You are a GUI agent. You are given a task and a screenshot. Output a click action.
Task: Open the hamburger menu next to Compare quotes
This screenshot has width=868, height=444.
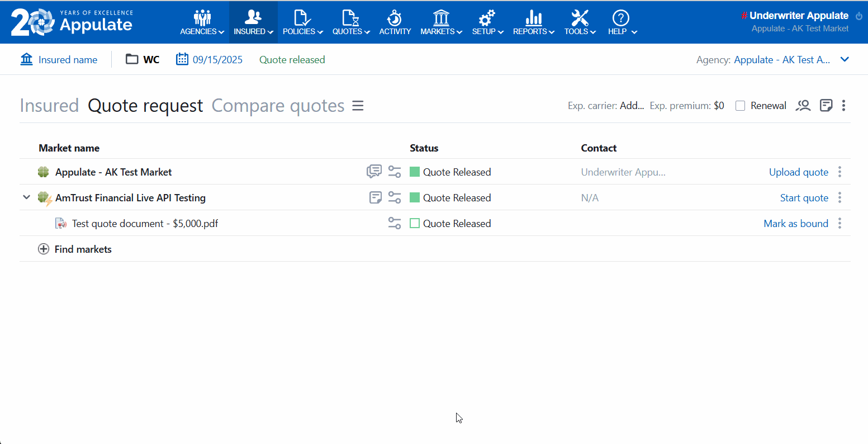pyautogui.click(x=358, y=106)
